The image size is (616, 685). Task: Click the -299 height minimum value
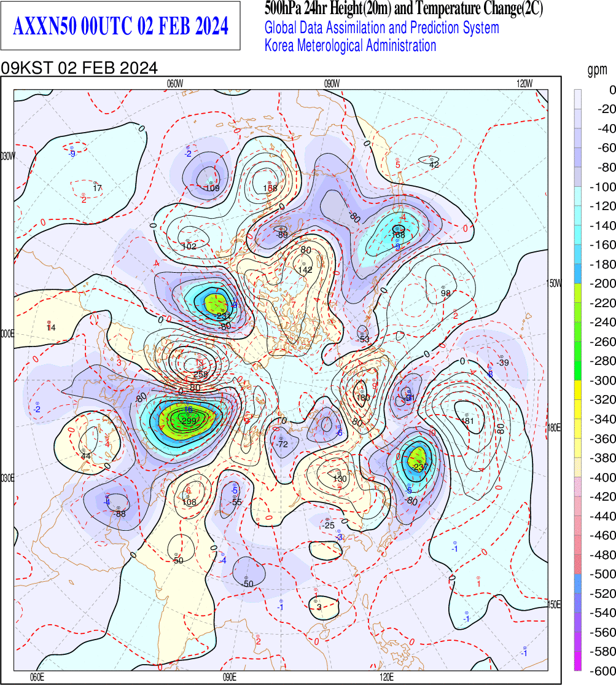[189, 421]
